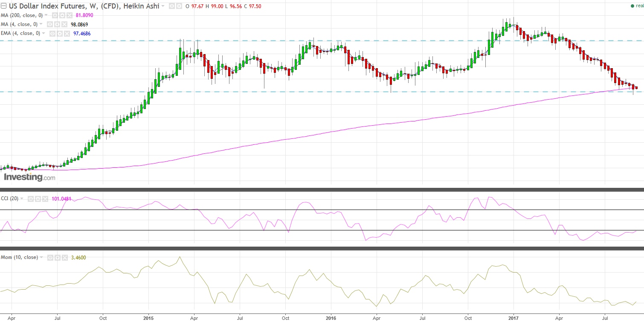The height and width of the screenshot is (322, 644).
Task: Hide the EMA (4) line with the eye icon
Action: (52, 33)
